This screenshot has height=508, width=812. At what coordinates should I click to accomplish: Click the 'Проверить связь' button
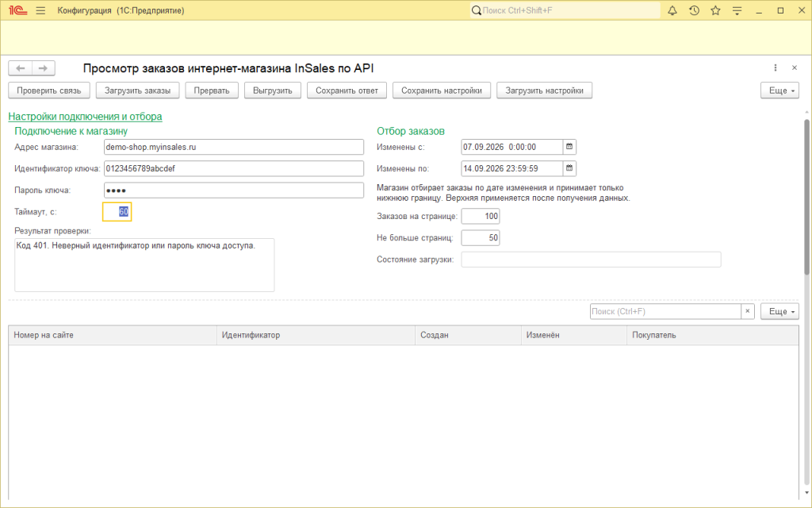coord(49,90)
